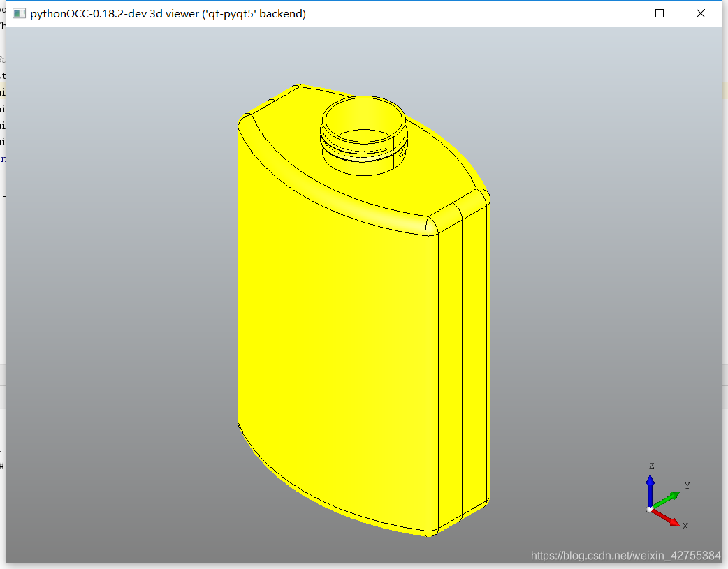728x569 pixels.
Task: Open the blog.csdn.net watermark link
Action: [x=625, y=556]
